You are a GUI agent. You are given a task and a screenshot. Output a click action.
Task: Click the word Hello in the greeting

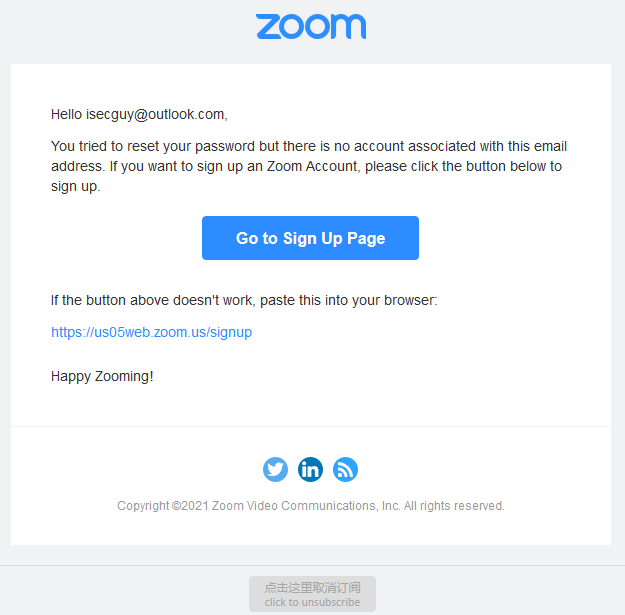coord(66,114)
